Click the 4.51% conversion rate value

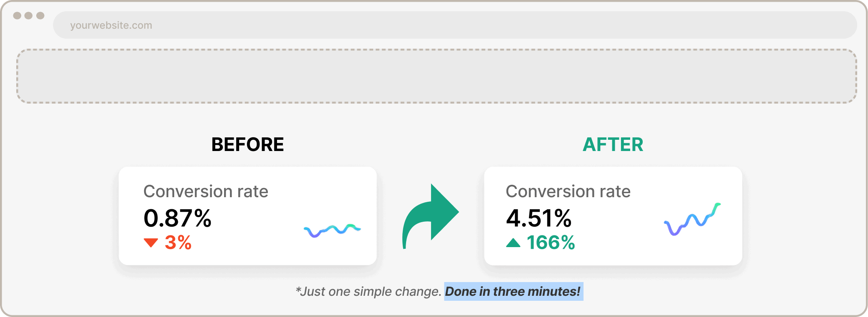[x=539, y=218]
